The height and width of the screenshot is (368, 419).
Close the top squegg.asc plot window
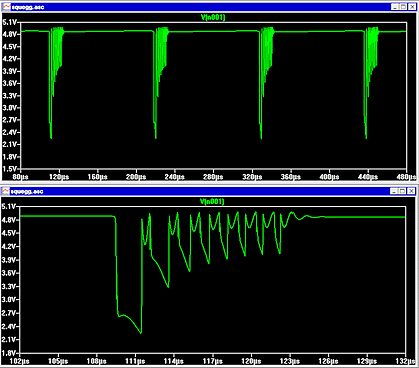412,7
